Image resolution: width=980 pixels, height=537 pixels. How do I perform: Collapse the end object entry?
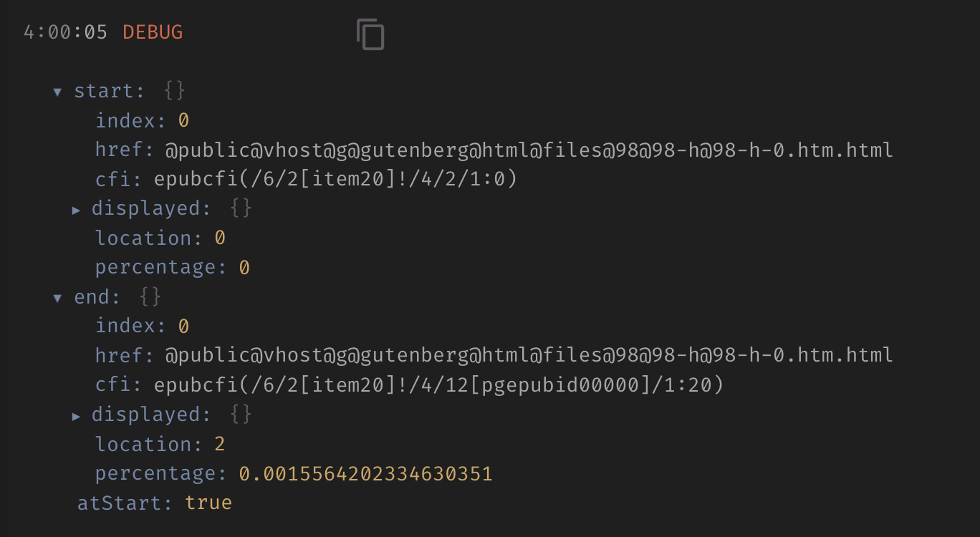click(x=57, y=298)
